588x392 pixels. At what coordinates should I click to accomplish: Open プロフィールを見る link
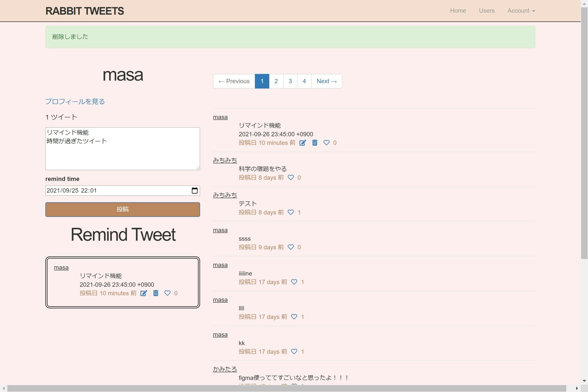pos(75,101)
